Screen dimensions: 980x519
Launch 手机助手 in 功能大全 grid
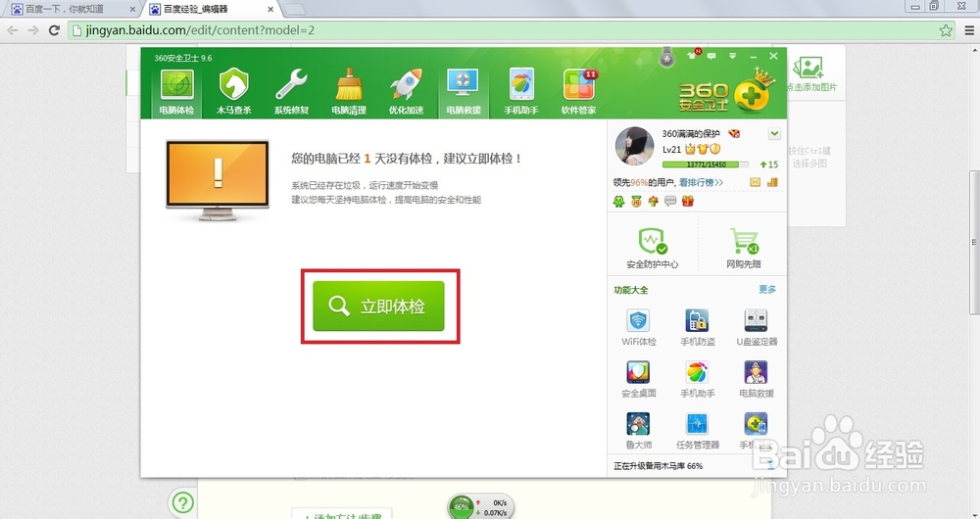click(x=698, y=379)
